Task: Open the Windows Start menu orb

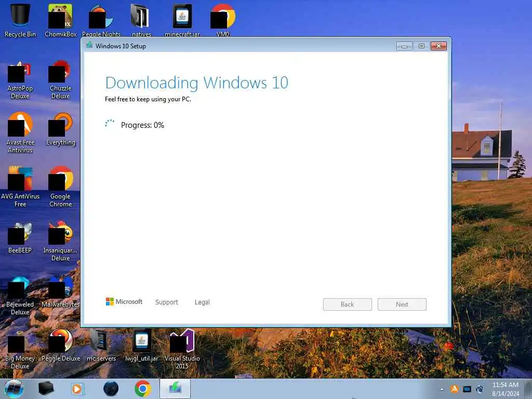Action: [x=14, y=389]
